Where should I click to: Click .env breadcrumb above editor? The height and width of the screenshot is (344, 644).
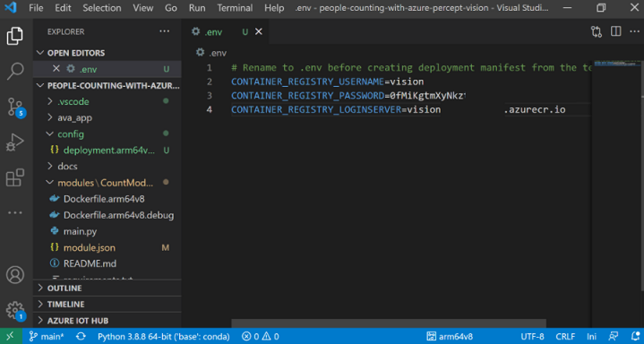tap(211, 53)
